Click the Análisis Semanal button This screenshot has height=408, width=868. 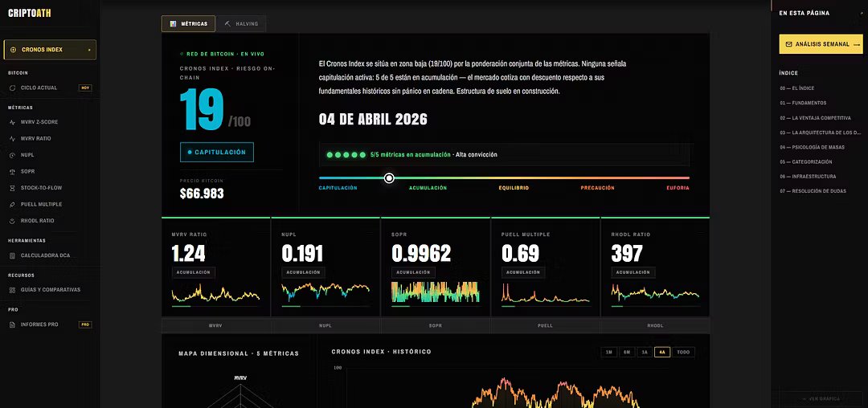click(821, 44)
